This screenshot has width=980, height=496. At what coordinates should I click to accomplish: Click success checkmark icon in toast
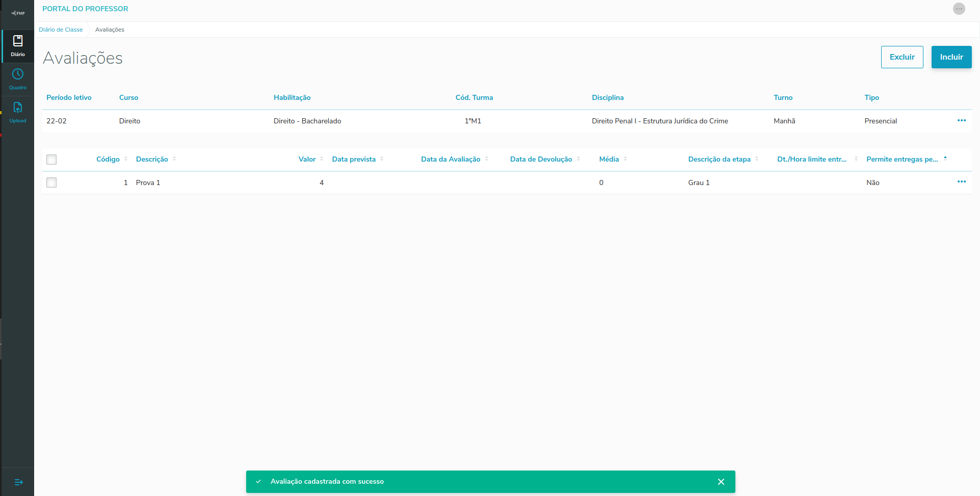click(258, 482)
